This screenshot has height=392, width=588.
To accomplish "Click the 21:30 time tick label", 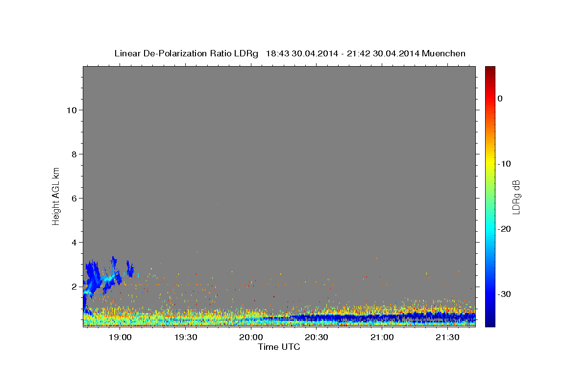I will coord(447,337).
